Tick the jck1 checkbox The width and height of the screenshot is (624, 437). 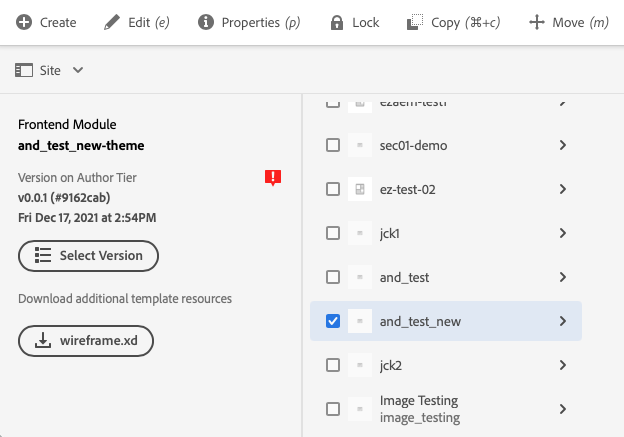tap(333, 233)
